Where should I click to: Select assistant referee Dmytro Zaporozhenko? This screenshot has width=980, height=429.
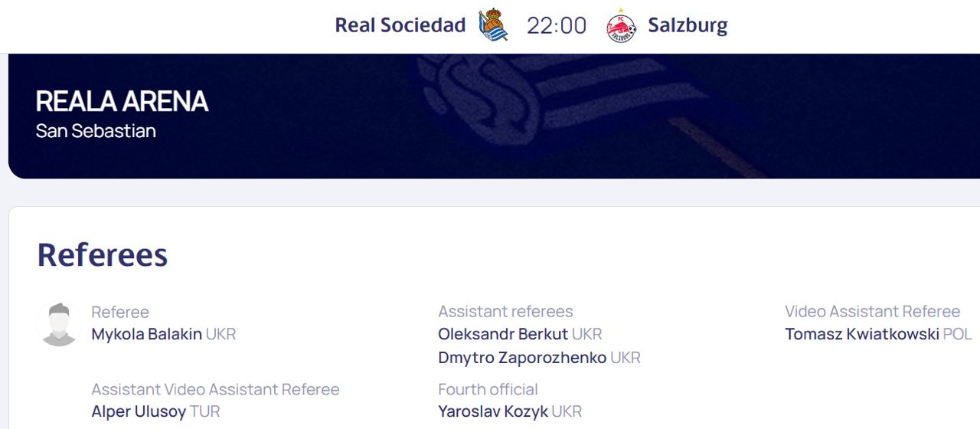click(522, 358)
